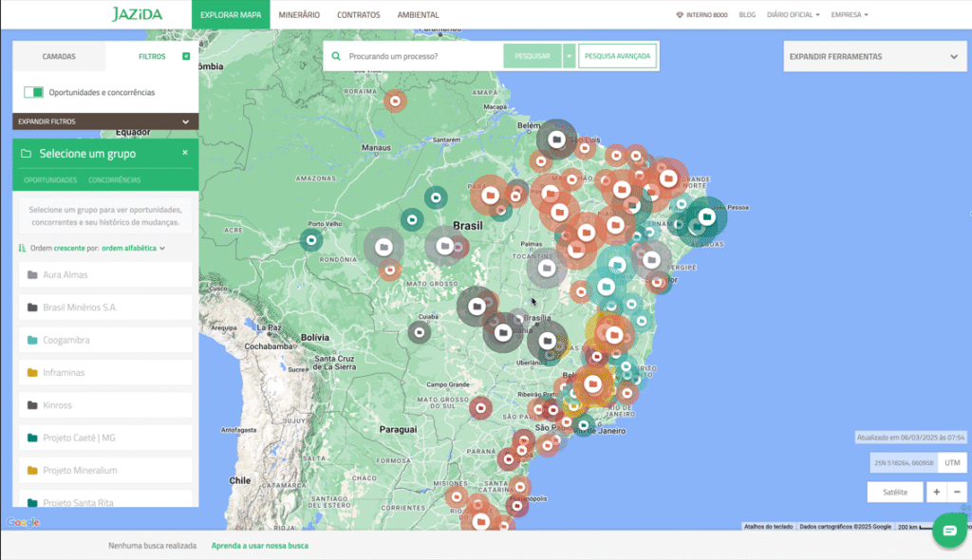Screen dimensions: 972x560
Task: Select the Oportunidades sub-tab
Action: [x=50, y=179]
